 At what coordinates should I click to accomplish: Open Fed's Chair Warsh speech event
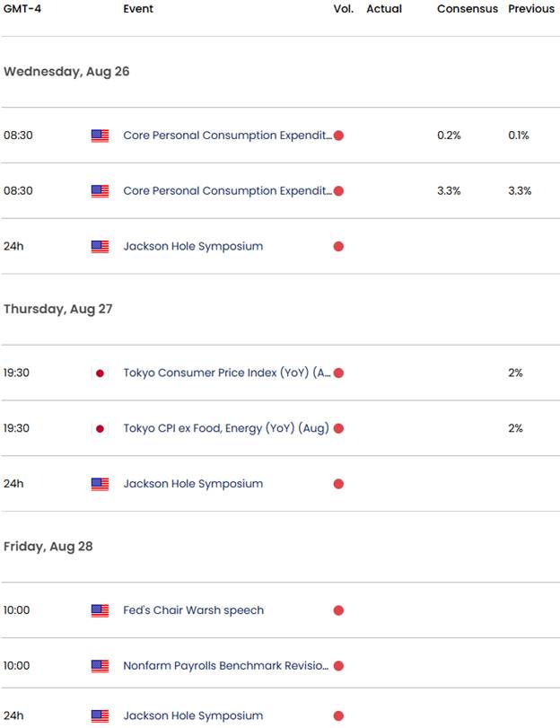[193, 610]
